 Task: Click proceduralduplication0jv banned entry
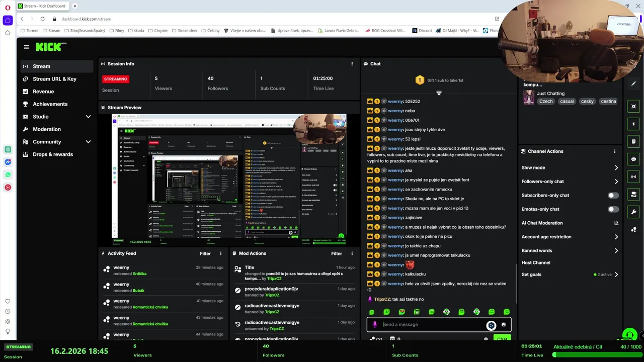pos(295,292)
